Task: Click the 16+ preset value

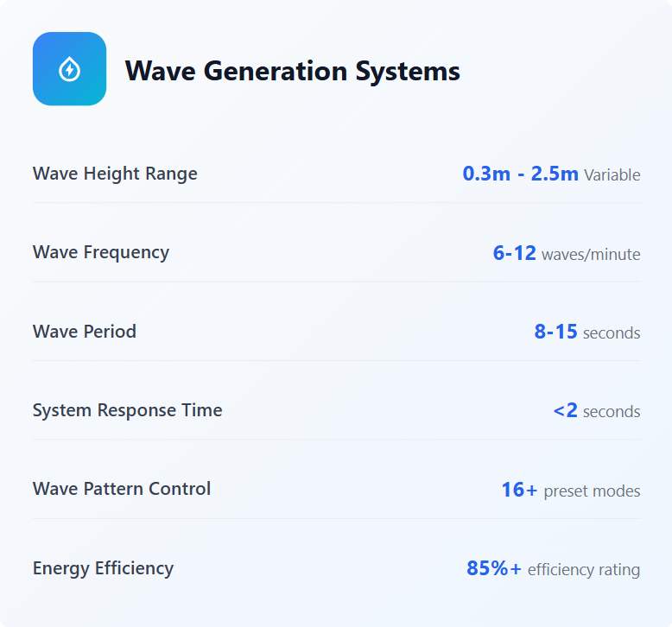Action: [x=518, y=490]
